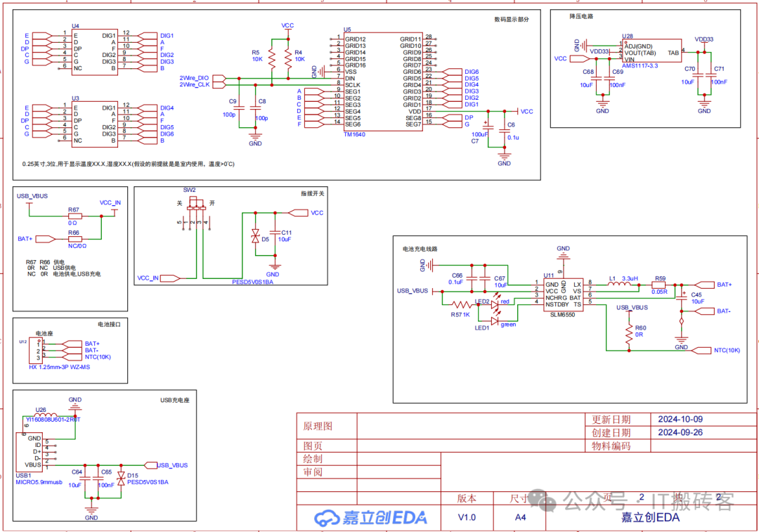Select capacitor C65 100nF
The image size is (759, 532).
click(x=98, y=478)
